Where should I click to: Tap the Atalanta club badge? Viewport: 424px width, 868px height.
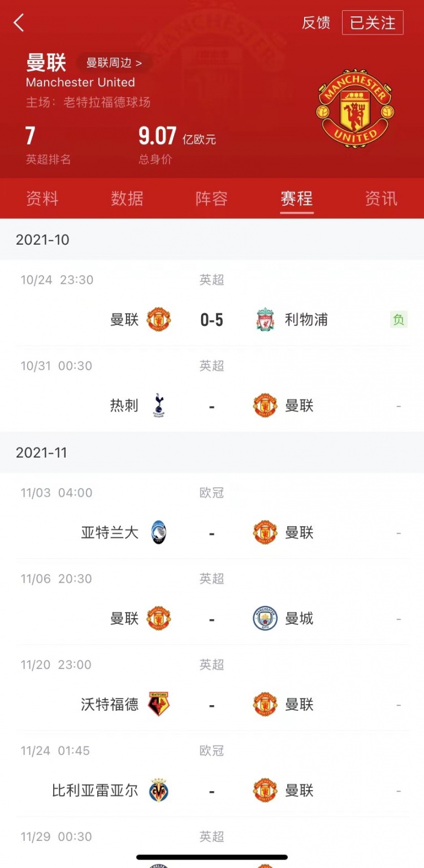point(159,533)
